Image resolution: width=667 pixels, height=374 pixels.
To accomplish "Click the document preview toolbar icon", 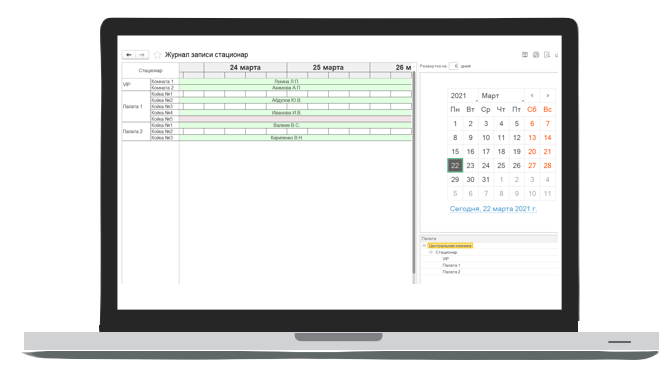I will coord(547,54).
